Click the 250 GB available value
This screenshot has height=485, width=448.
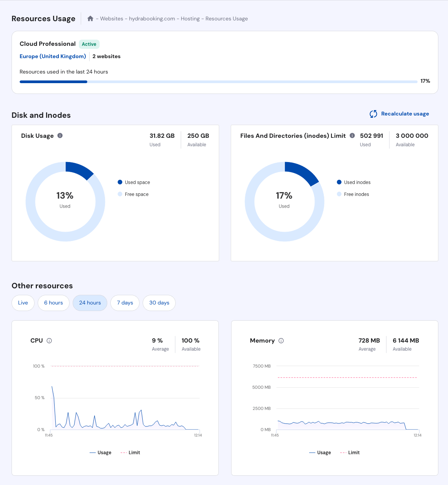(198, 136)
